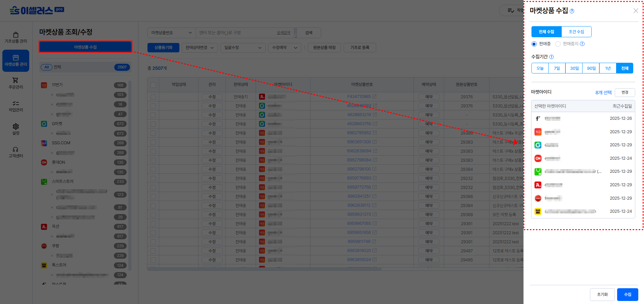Open 주문관리 in the sidebar
The image size is (644, 304).
point(16,84)
